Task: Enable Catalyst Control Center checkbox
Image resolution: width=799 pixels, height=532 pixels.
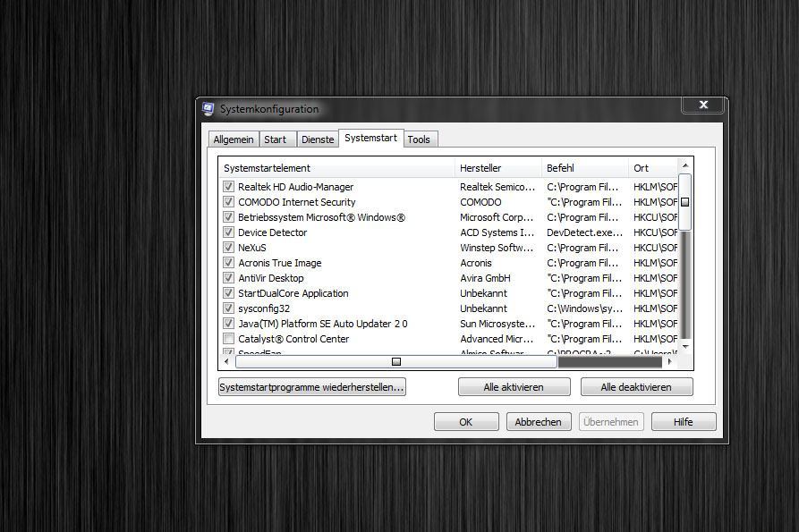Action: point(229,339)
